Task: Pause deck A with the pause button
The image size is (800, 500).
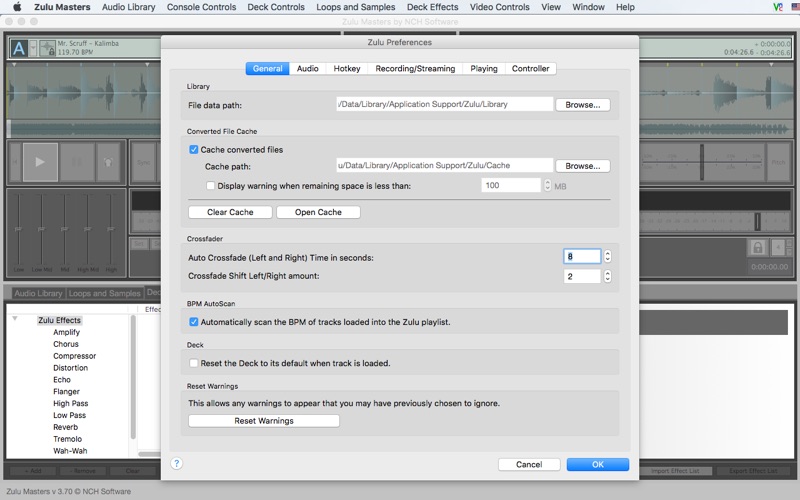Action: tap(77, 162)
